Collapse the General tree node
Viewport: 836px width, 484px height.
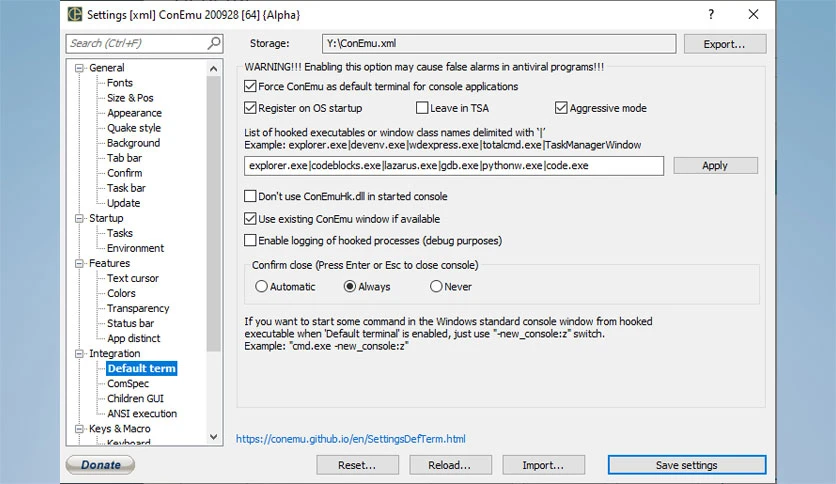pos(79,68)
